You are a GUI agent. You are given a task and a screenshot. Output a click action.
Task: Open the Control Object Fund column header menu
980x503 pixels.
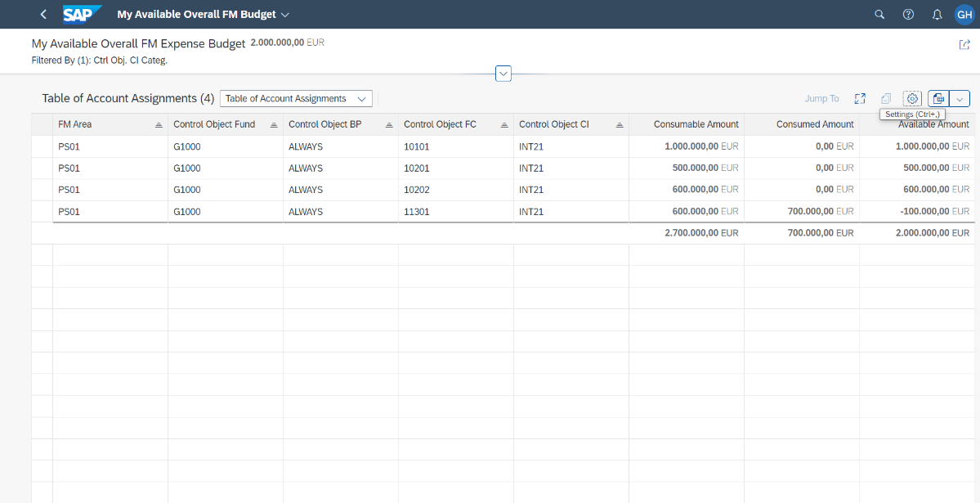pos(226,124)
